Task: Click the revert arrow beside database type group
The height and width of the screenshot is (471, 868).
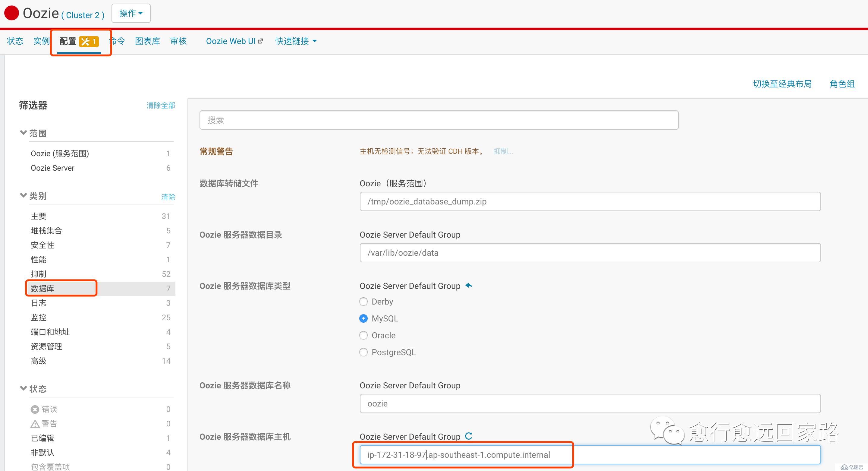Action: pyautogui.click(x=469, y=286)
